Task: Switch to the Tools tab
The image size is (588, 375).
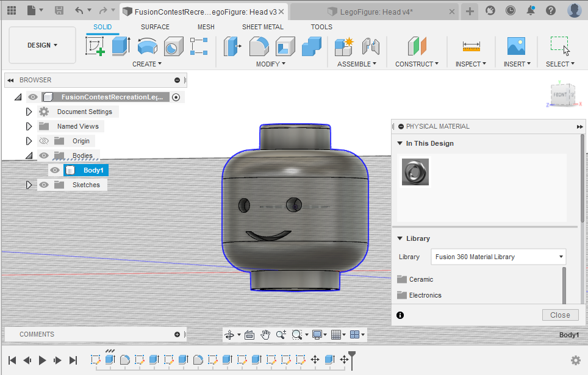Action: (x=321, y=27)
